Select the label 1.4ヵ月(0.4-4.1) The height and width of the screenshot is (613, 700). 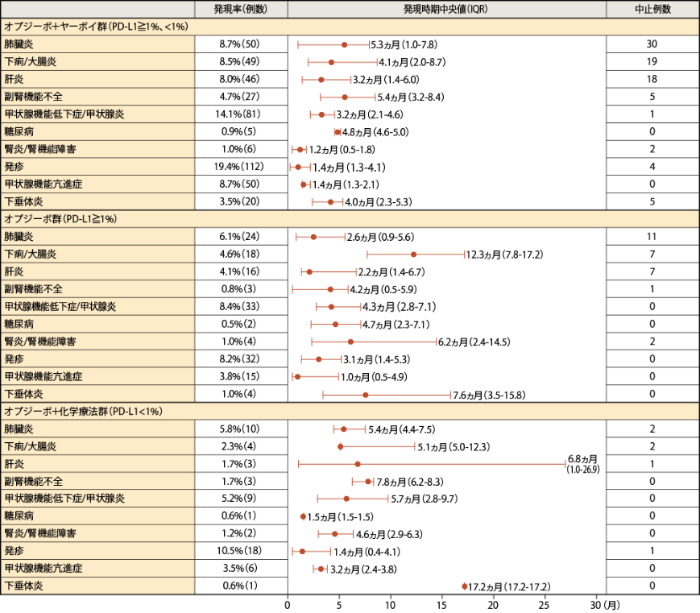367,553
